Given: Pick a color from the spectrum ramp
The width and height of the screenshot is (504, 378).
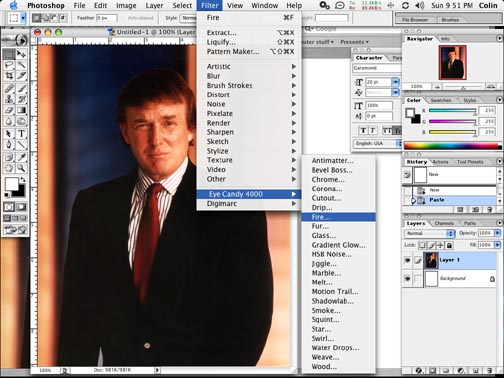Looking at the screenshot, I should [x=452, y=146].
